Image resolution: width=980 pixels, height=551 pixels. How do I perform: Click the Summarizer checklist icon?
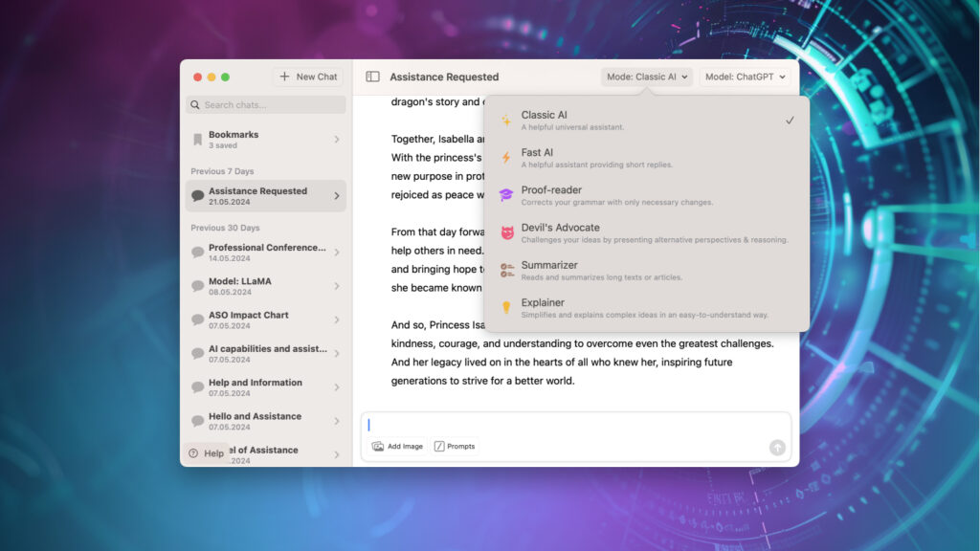[x=507, y=271]
